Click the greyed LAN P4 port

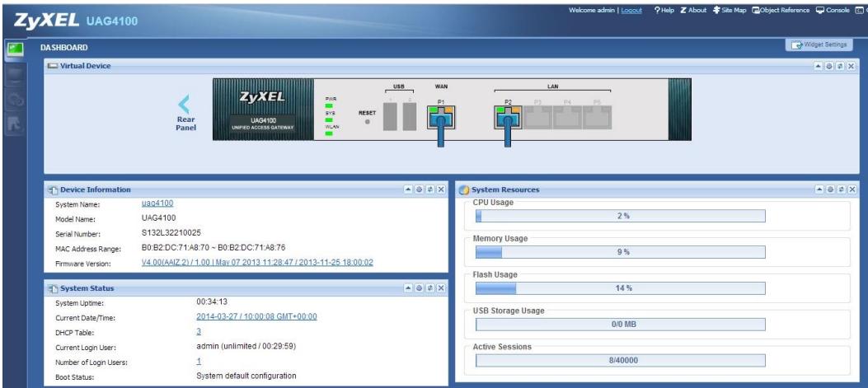[567, 117]
